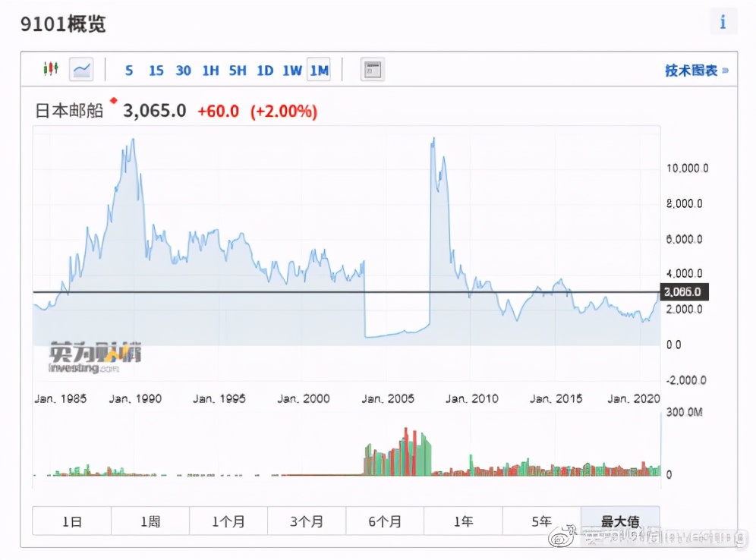756x560 pixels.
Task: Click the 2008 price peak on chart
Action: pos(433,140)
